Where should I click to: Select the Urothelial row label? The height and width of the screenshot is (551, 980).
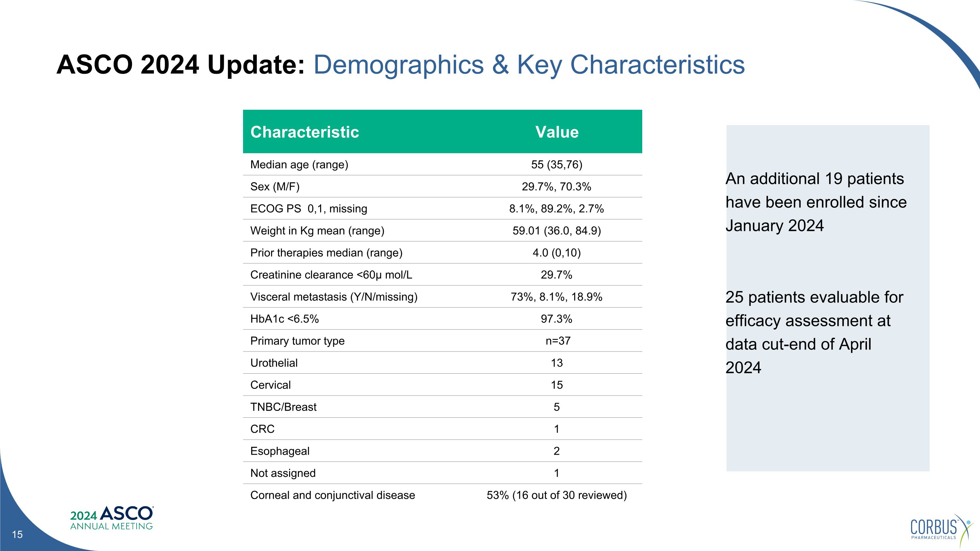(274, 363)
